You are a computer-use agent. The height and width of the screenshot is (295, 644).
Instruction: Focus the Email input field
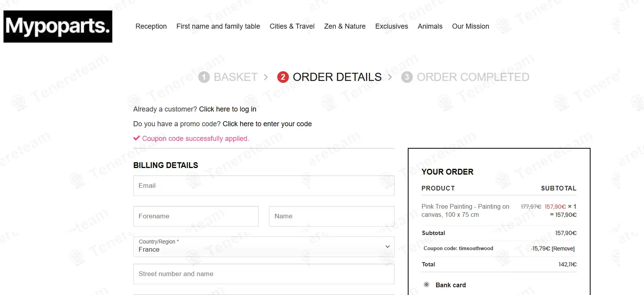[264, 185]
